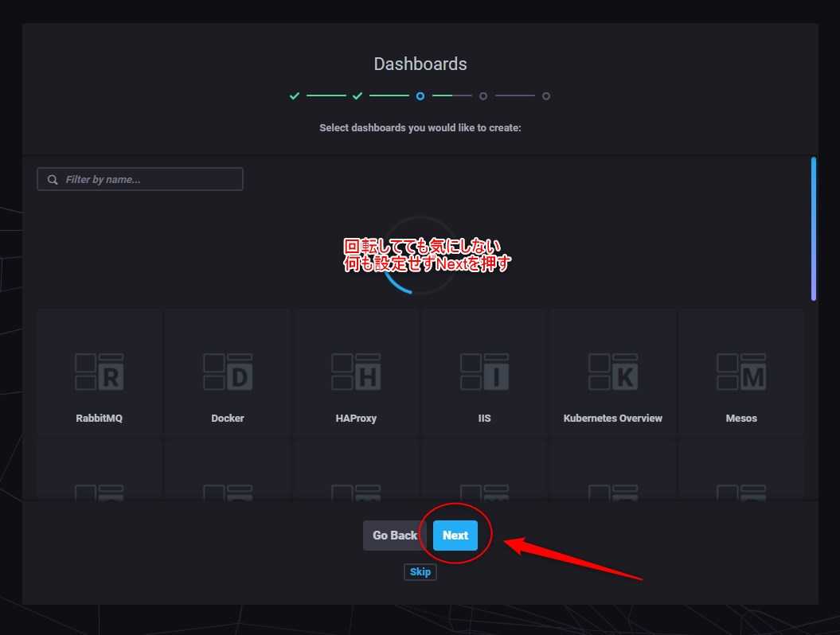
Task: Click the final step circle indicator
Action: pyautogui.click(x=546, y=95)
